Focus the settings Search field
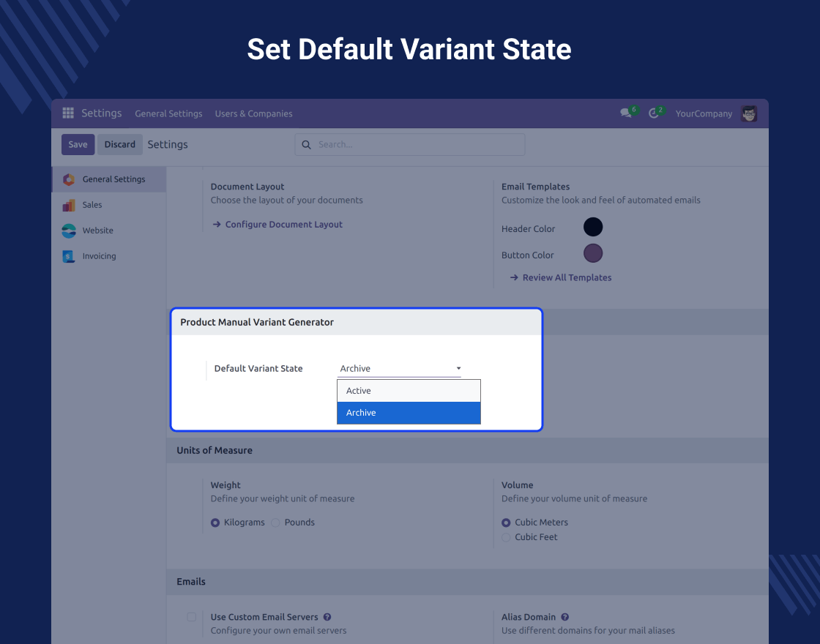Viewport: 820px width, 644px height. [410, 144]
